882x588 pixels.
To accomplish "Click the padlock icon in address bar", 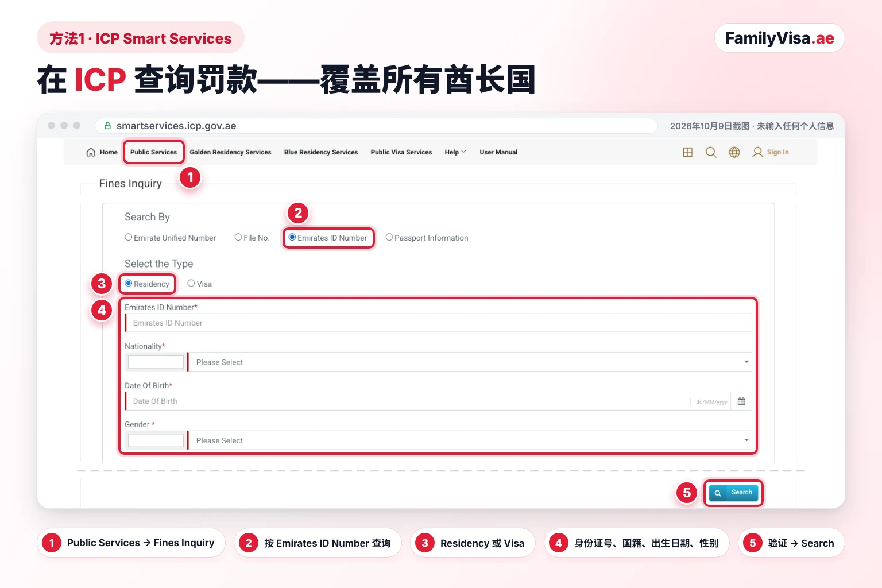I will [107, 125].
